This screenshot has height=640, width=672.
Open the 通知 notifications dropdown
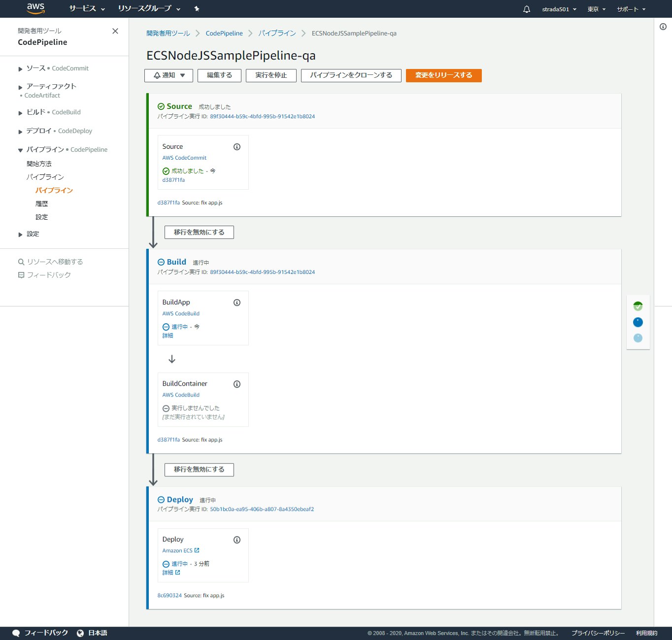168,75
